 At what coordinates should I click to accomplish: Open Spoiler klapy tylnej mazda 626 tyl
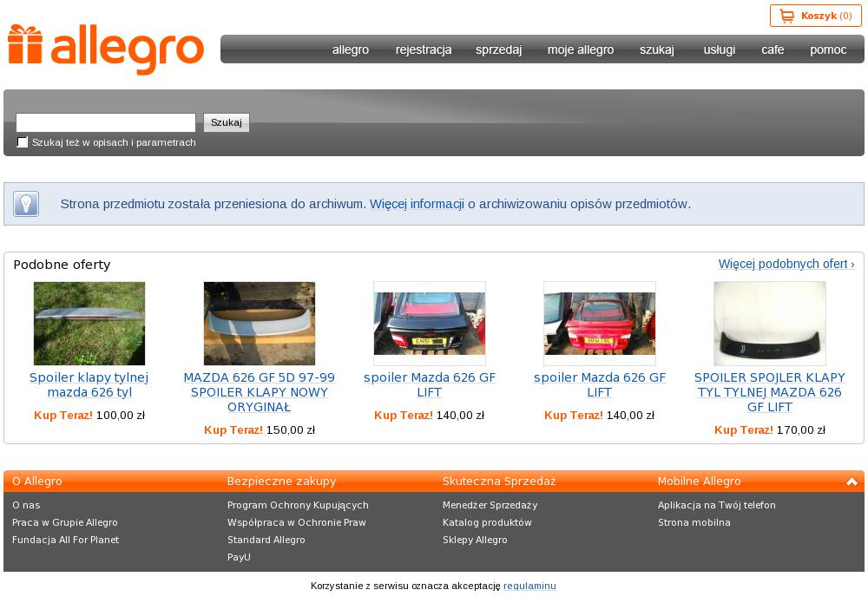tap(89, 384)
